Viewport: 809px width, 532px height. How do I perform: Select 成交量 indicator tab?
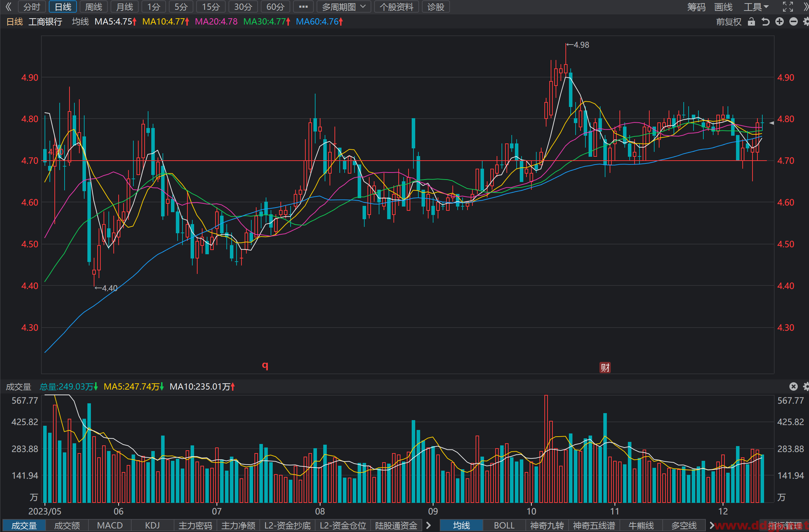coord(24,525)
